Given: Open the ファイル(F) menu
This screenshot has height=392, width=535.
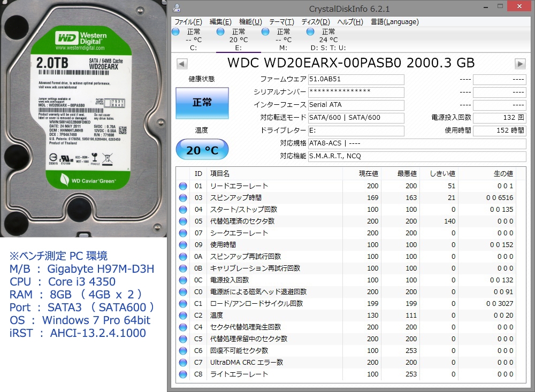Looking at the screenshot, I should [188, 22].
